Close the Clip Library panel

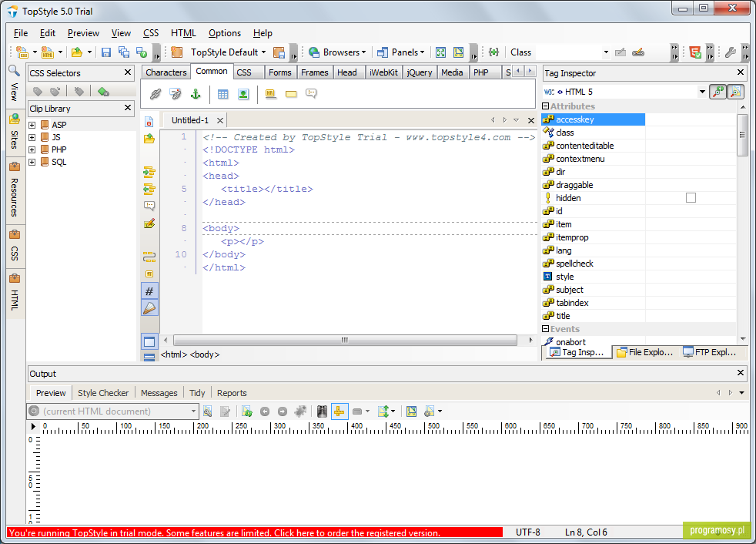click(128, 108)
